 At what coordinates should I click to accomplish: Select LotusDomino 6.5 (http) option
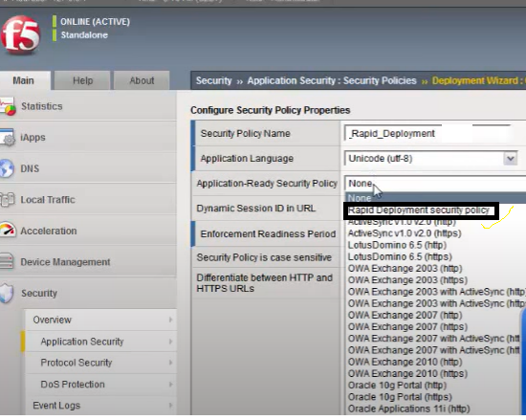point(397,245)
